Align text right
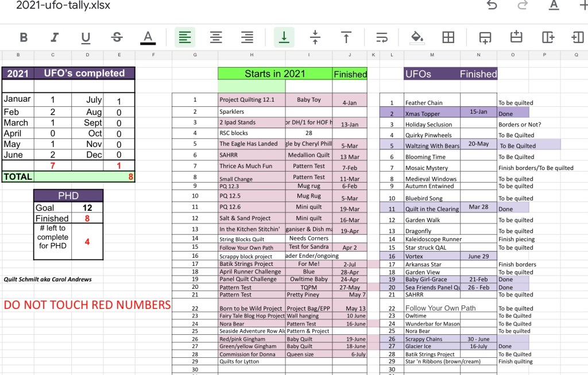The height and width of the screenshot is (375, 588). click(x=247, y=37)
